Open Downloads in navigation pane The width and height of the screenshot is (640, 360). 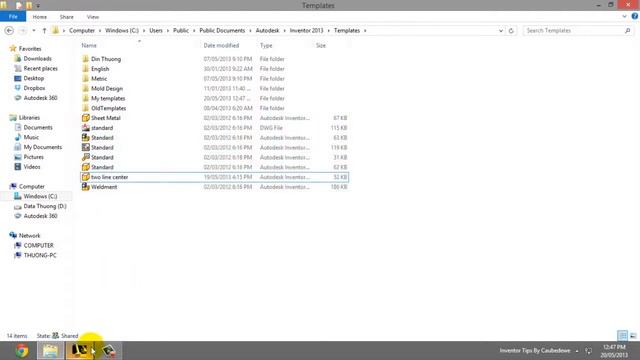coord(38,59)
